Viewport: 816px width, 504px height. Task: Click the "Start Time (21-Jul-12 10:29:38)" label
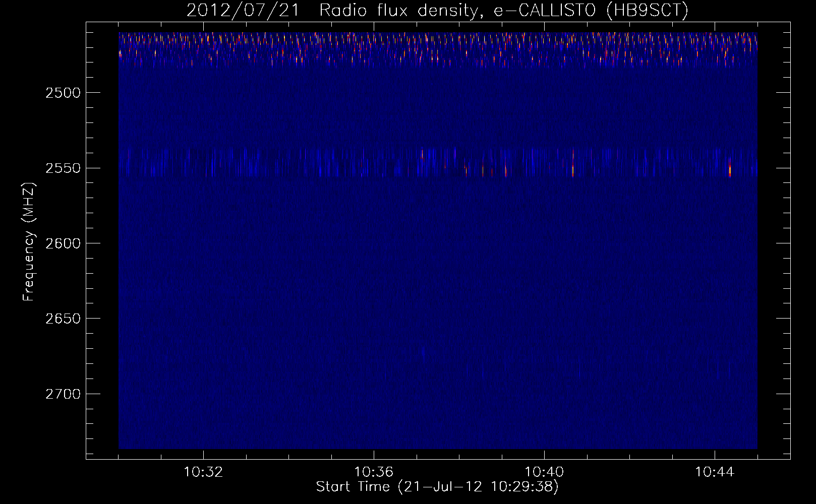437,487
